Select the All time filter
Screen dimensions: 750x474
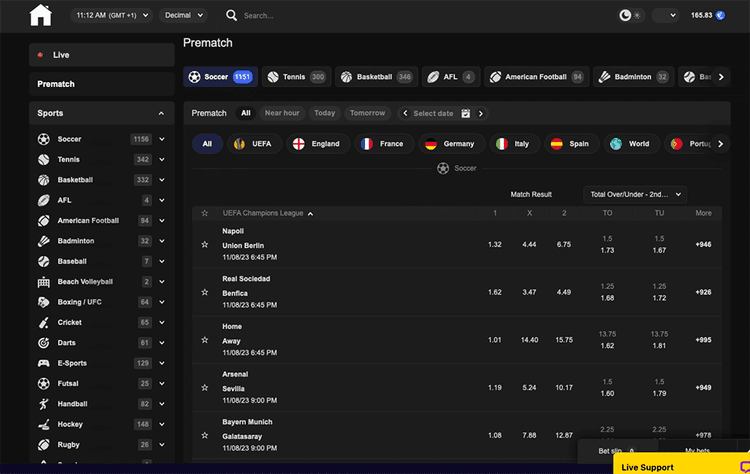click(x=245, y=113)
